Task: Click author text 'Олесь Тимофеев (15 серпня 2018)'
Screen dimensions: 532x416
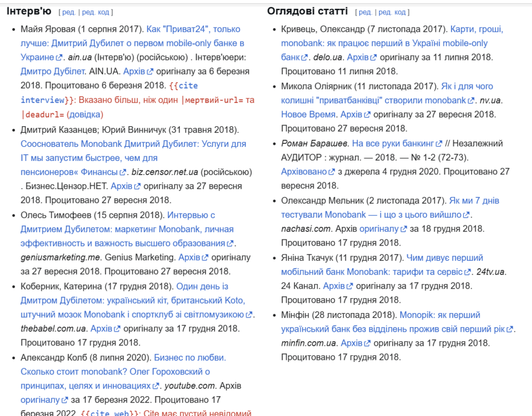Action: (92, 215)
